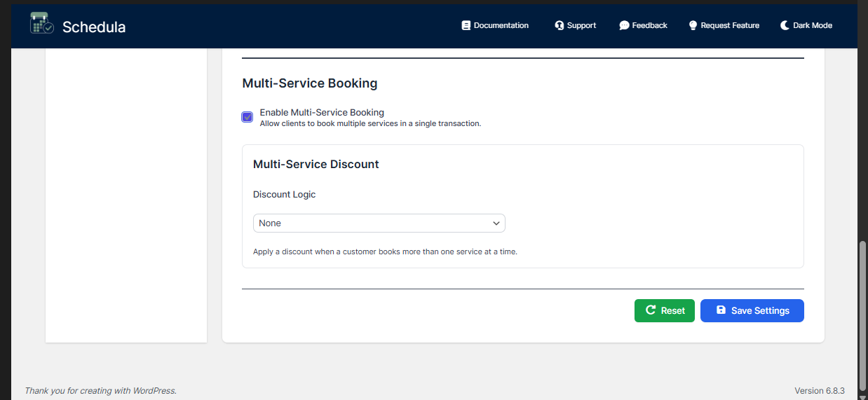The width and height of the screenshot is (868, 400).
Task: Switch on Dark Mode
Action: click(806, 25)
